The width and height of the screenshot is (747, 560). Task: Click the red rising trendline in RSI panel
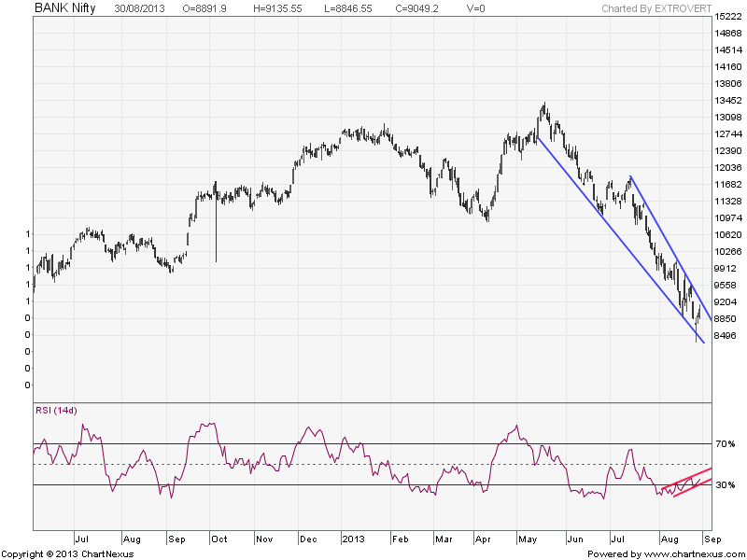[693, 487]
